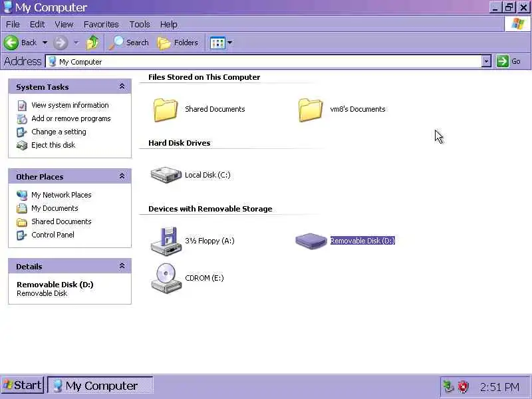532x399 pixels.
Task: Click the My Computer title bar icon
Action: point(7,7)
